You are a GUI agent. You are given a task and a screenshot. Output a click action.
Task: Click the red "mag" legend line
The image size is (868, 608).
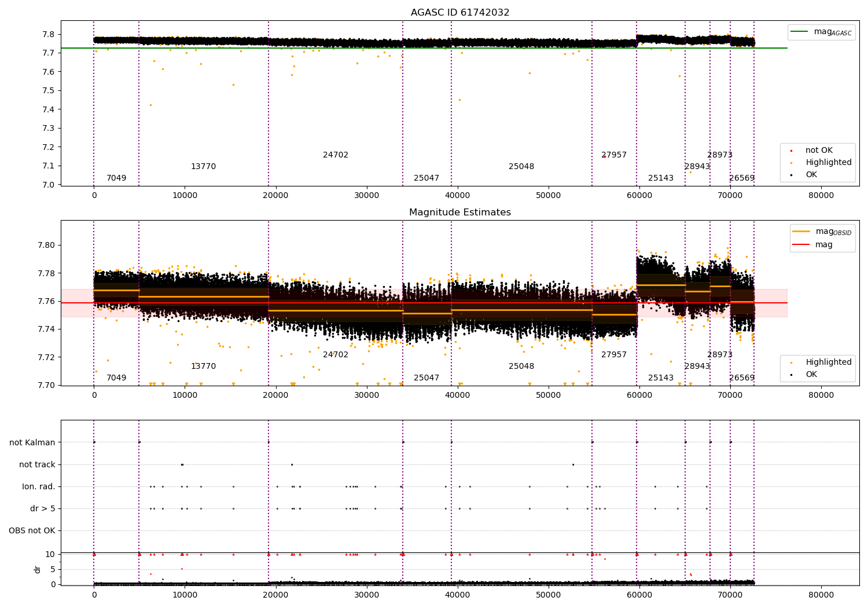pyautogui.click(x=801, y=244)
